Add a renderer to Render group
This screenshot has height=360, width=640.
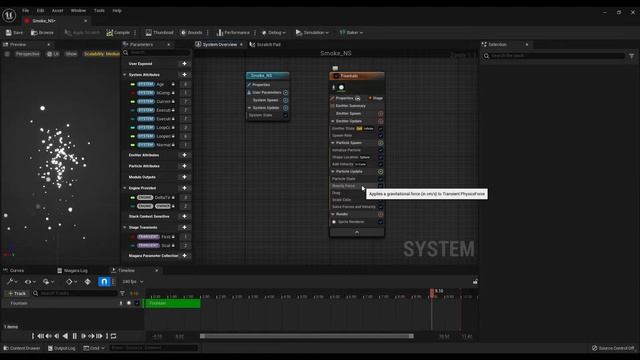pyautogui.click(x=380, y=214)
